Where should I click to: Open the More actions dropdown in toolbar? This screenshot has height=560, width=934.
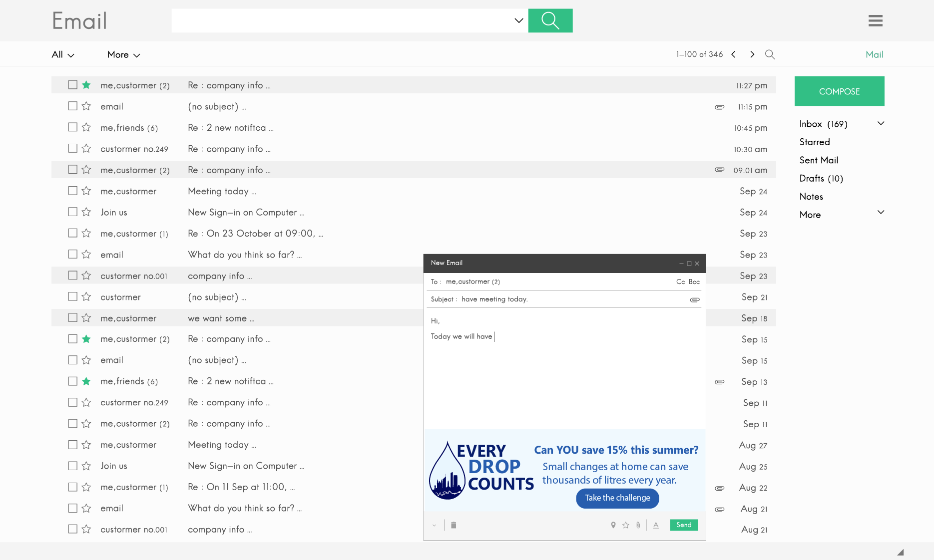pyautogui.click(x=123, y=55)
